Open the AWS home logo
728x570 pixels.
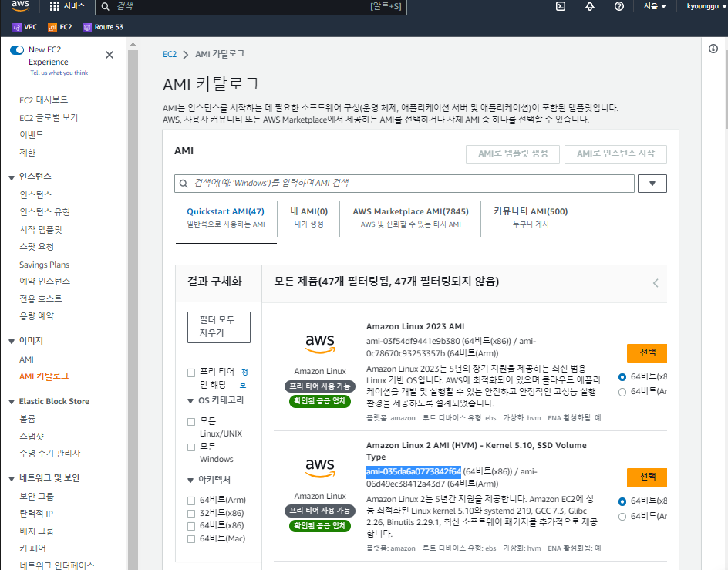tap(20, 6)
